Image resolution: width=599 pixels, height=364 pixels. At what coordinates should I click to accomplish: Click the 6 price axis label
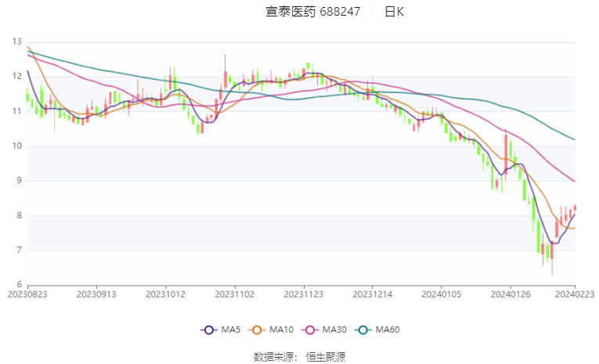19,285
